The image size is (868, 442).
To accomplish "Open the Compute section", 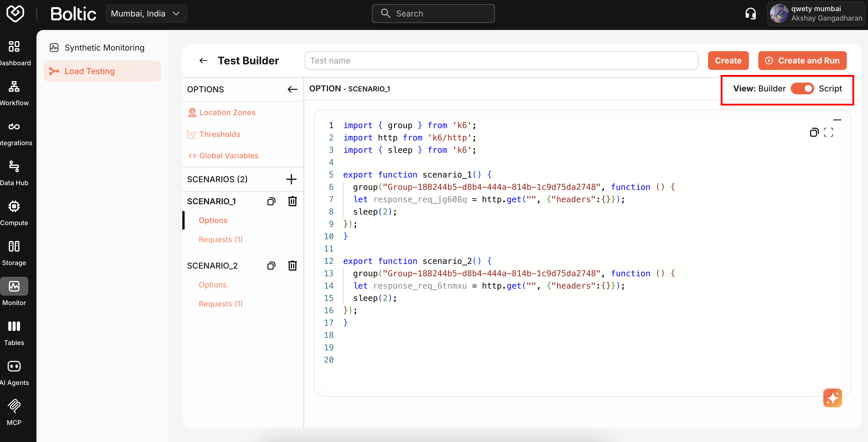I will [x=14, y=212].
